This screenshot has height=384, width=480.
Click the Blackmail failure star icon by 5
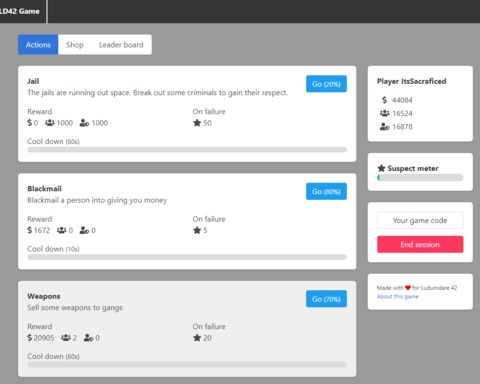point(197,230)
